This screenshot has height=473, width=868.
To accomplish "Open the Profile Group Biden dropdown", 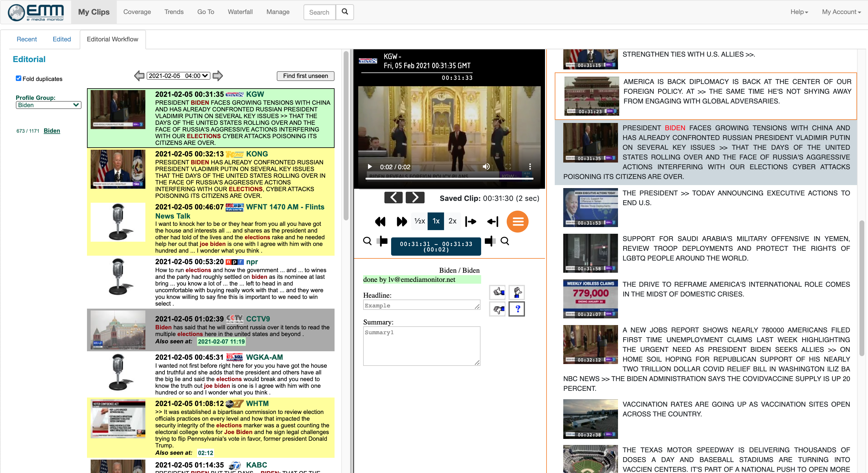I will tap(48, 105).
